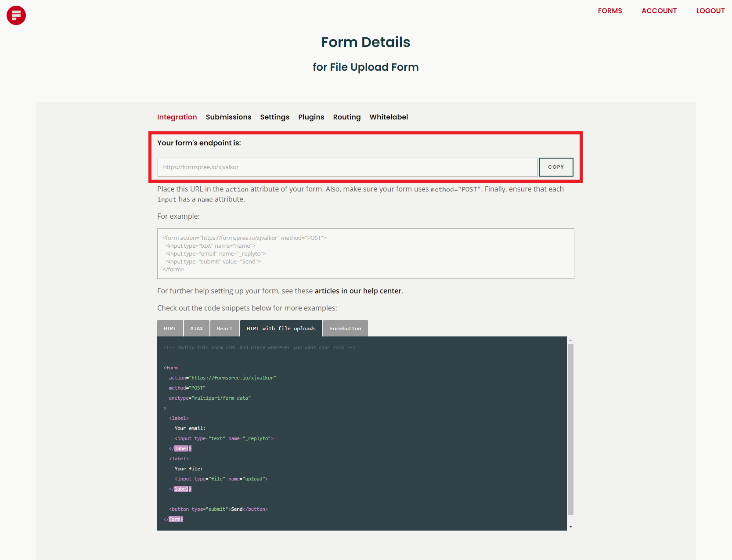
Task: View the HTML with file uploads snippet
Action: (281, 328)
